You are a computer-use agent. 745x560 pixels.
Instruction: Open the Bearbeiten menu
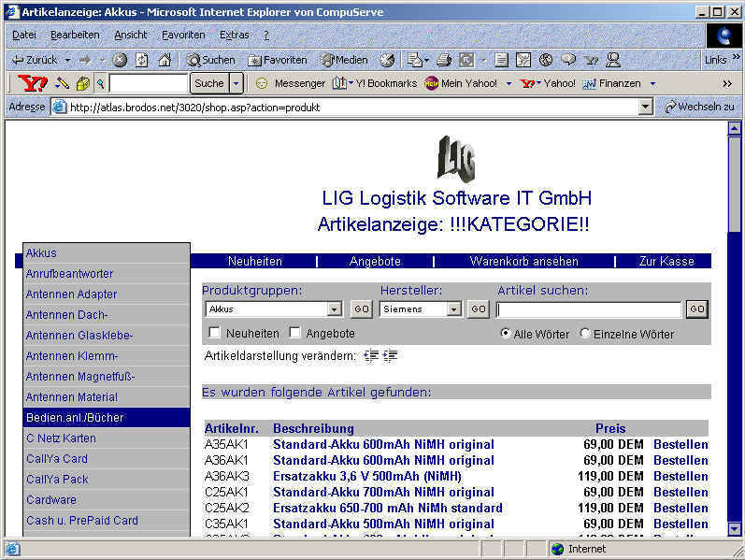75,35
